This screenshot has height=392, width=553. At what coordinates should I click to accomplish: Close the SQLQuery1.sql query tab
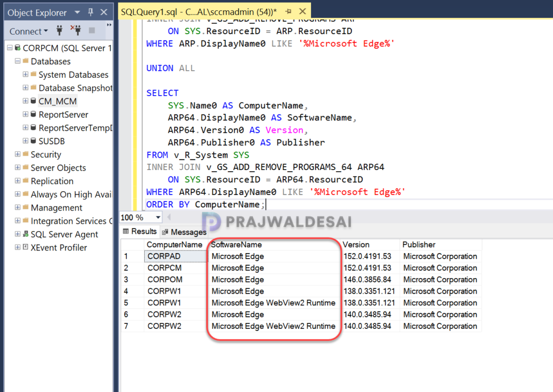(302, 11)
